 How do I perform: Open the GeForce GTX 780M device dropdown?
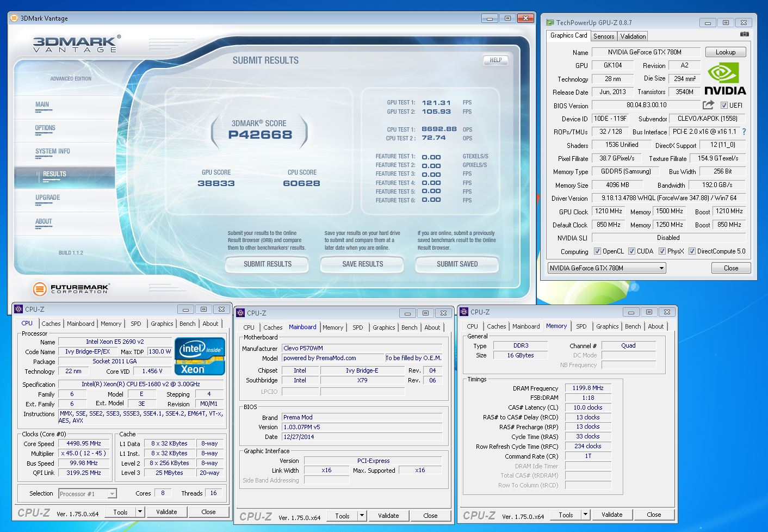606,268
